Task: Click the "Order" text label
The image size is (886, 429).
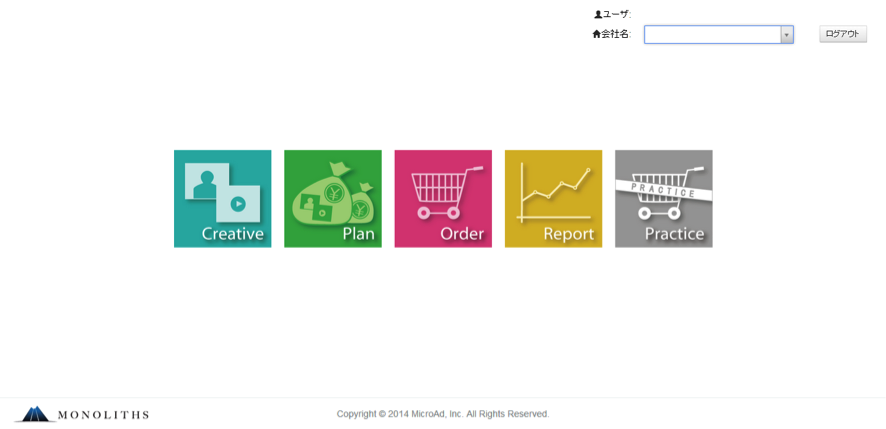Action: pyautogui.click(x=462, y=234)
